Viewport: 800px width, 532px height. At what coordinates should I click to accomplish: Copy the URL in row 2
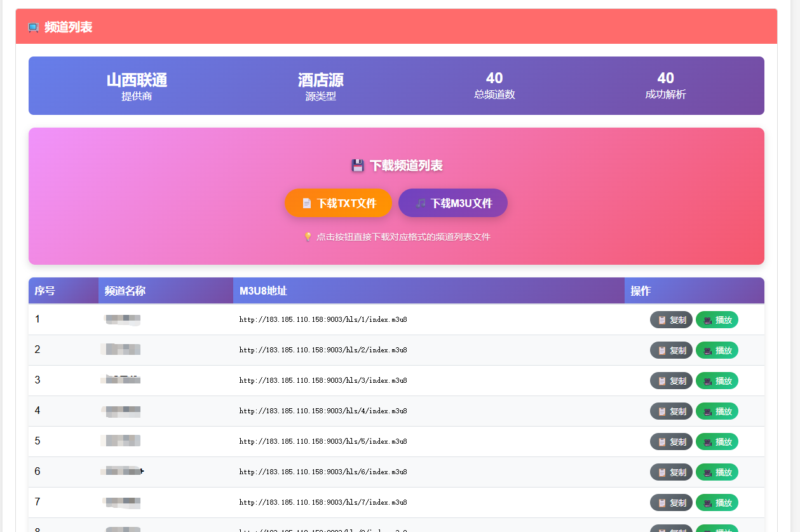(x=671, y=350)
